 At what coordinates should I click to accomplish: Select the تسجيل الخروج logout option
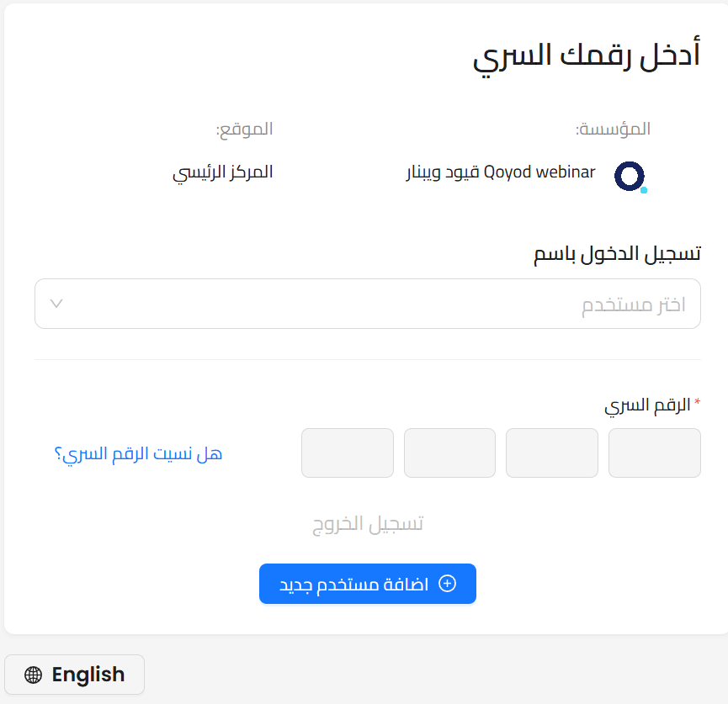coord(368,522)
